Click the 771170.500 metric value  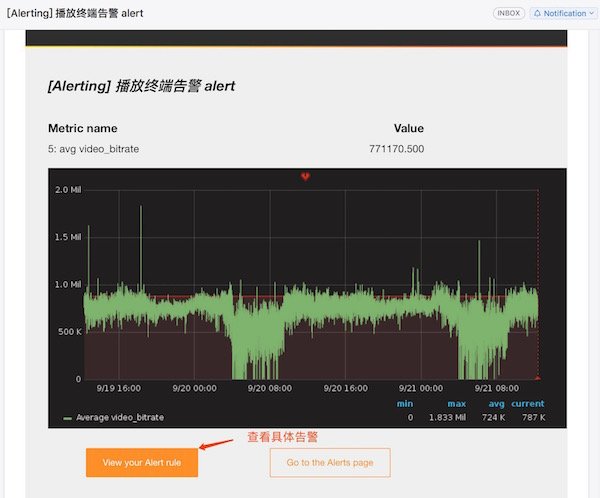[396, 149]
